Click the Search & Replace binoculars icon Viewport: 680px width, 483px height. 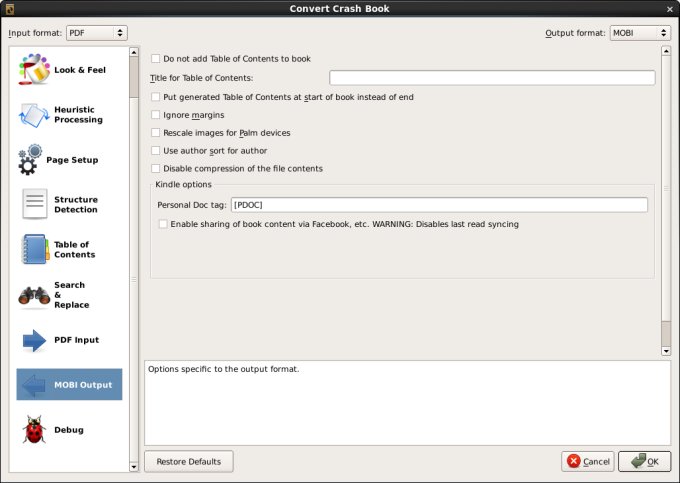click(x=34, y=295)
